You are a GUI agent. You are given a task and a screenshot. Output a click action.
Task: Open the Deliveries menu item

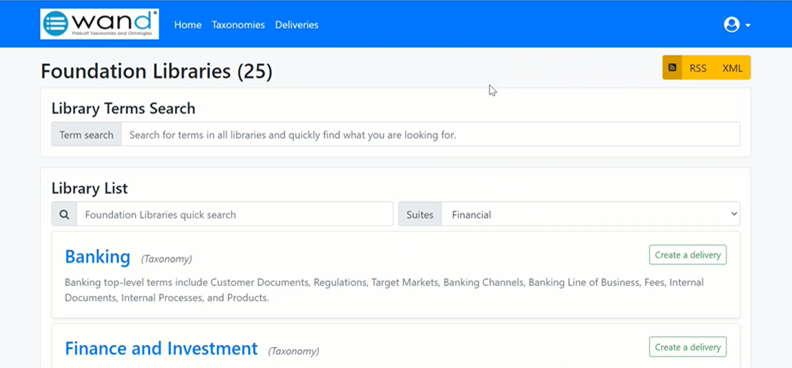(297, 25)
